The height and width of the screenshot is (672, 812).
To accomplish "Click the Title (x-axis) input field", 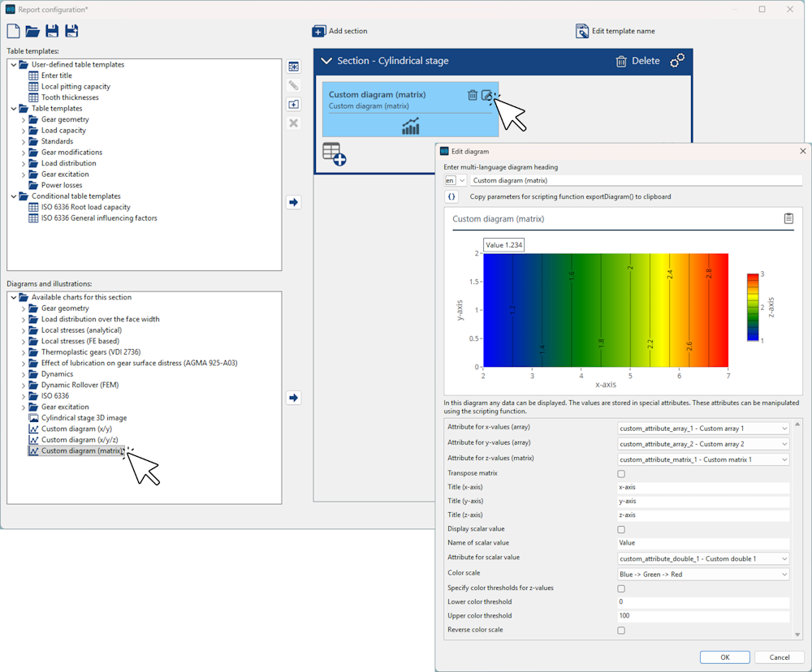I will tap(703, 488).
